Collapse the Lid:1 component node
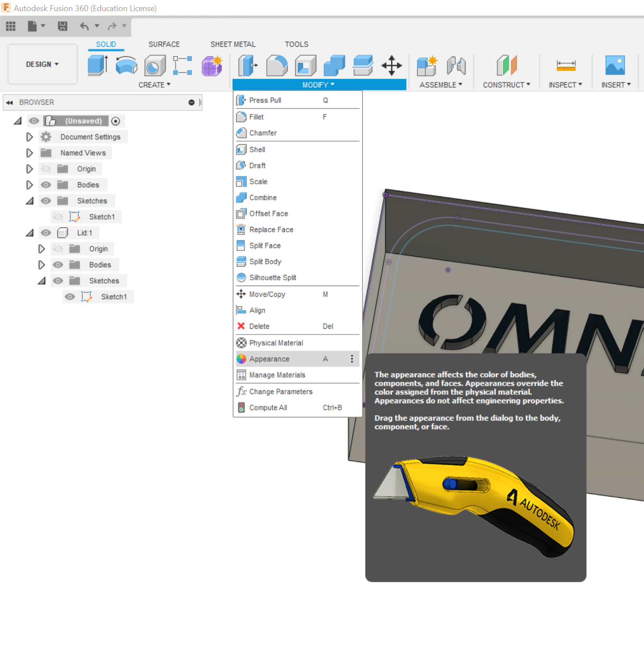644x652 pixels. coord(30,233)
